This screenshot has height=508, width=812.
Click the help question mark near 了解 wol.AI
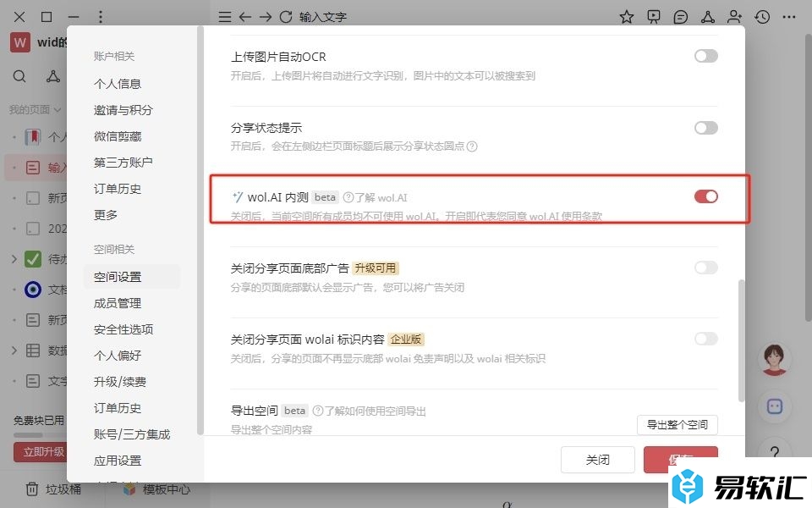click(348, 197)
